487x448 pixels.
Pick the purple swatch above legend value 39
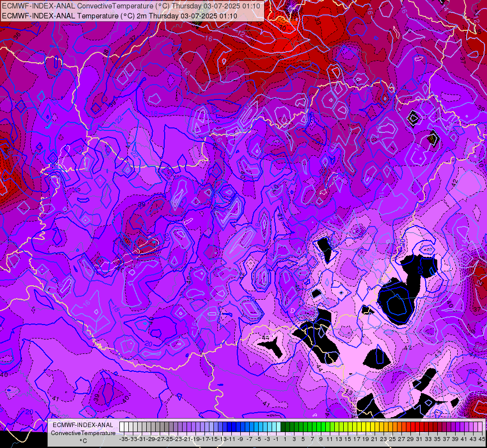coord(454,427)
